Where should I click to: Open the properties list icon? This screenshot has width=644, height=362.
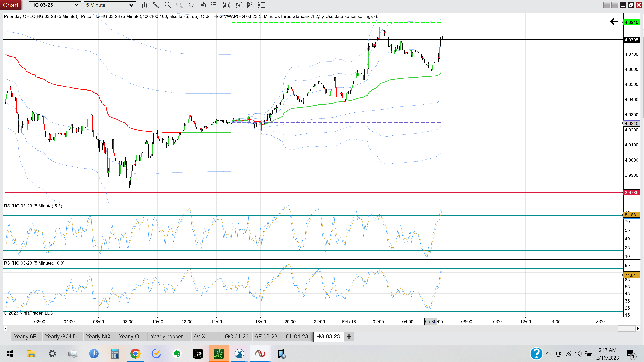coord(262,5)
